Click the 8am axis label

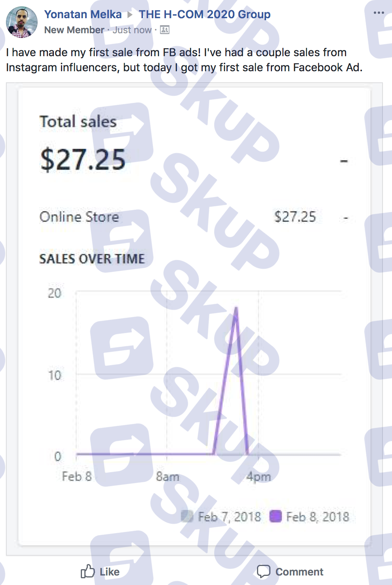point(167,476)
